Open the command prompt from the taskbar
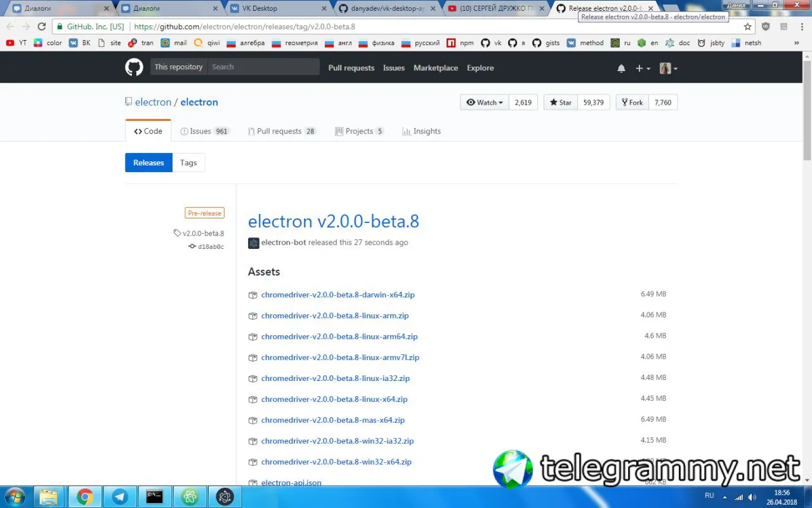Image resolution: width=812 pixels, height=508 pixels. (x=154, y=497)
